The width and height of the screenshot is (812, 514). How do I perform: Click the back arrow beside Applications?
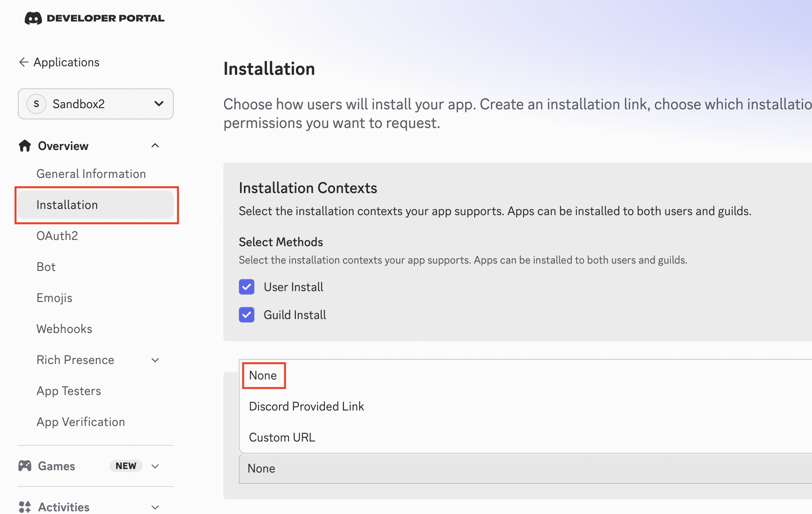coord(24,62)
